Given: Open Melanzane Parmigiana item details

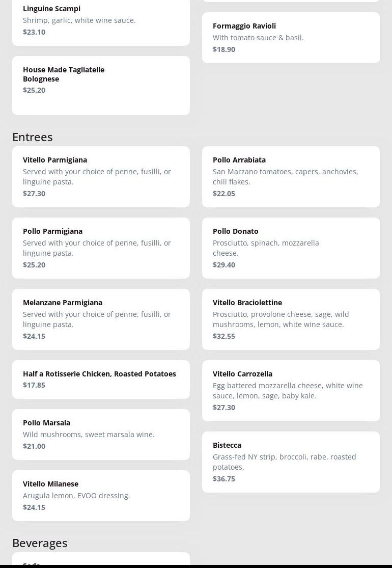Looking at the screenshot, I should (x=101, y=319).
